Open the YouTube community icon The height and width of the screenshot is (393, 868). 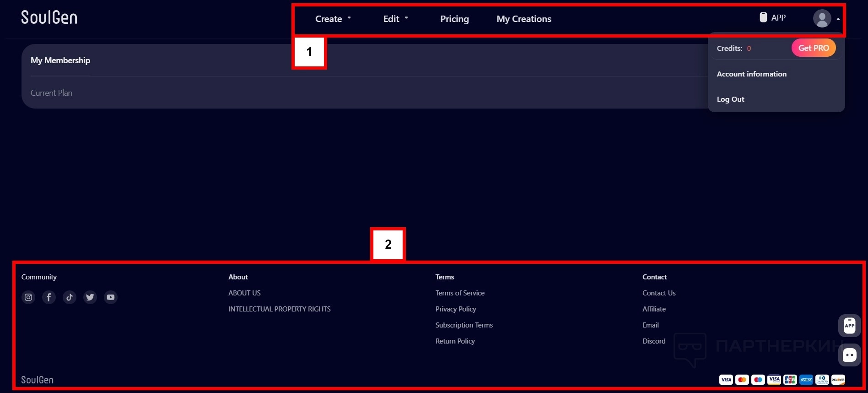pyautogui.click(x=111, y=297)
